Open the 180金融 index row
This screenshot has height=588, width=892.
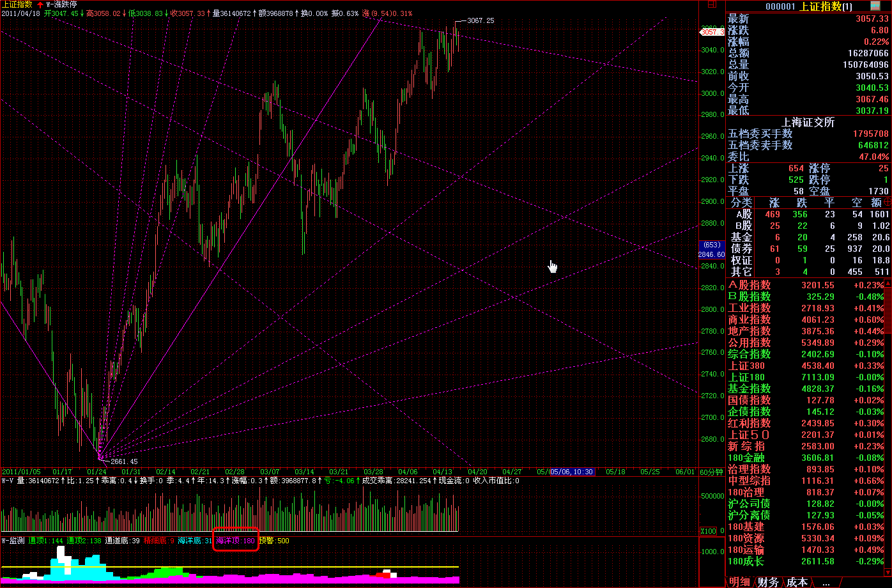(746, 458)
